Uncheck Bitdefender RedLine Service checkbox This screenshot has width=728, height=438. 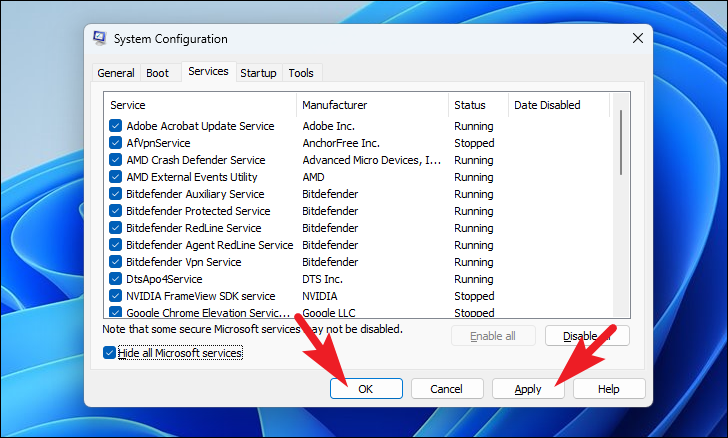coord(115,228)
